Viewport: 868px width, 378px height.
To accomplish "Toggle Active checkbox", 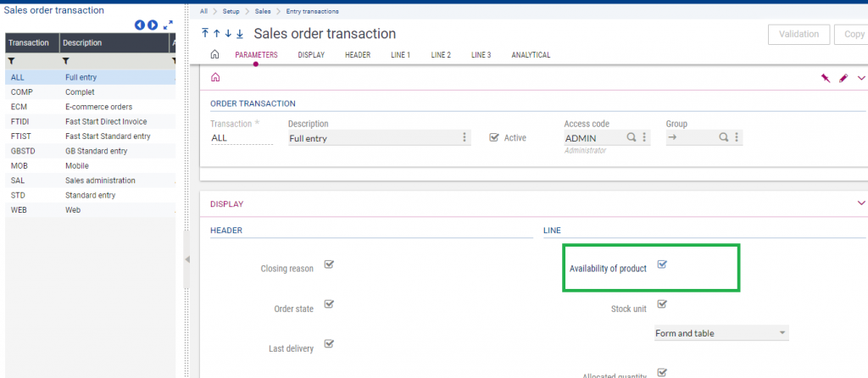I will point(495,137).
